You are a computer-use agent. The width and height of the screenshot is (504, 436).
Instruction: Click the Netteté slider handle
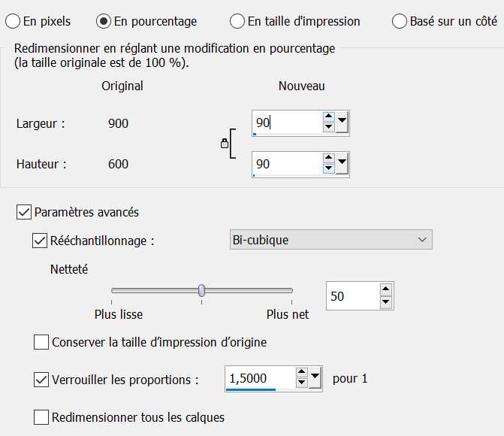tap(201, 290)
